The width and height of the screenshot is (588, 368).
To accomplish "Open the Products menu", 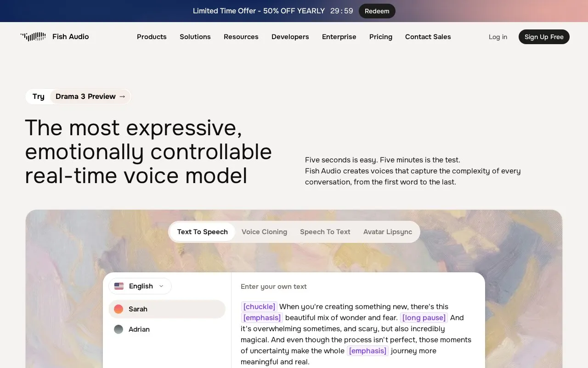I will coord(152,37).
